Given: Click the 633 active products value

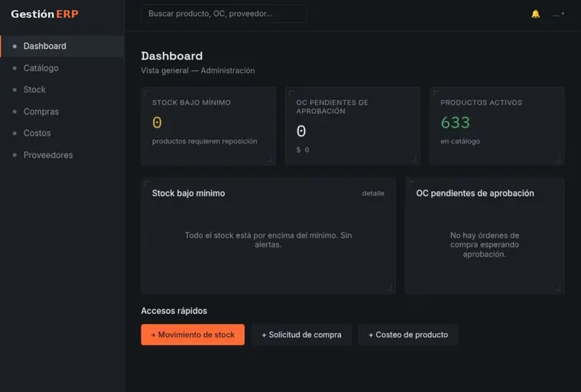Looking at the screenshot, I should (456, 122).
